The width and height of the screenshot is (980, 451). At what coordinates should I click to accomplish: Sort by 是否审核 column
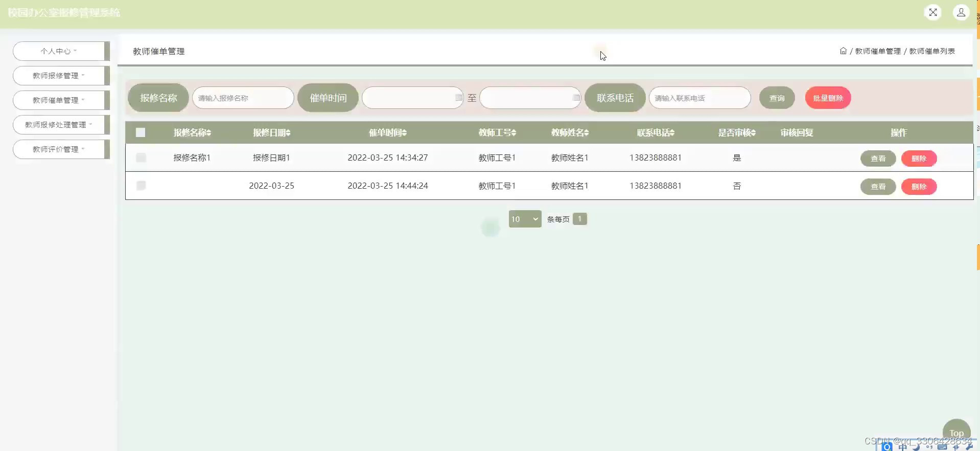[737, 133]
